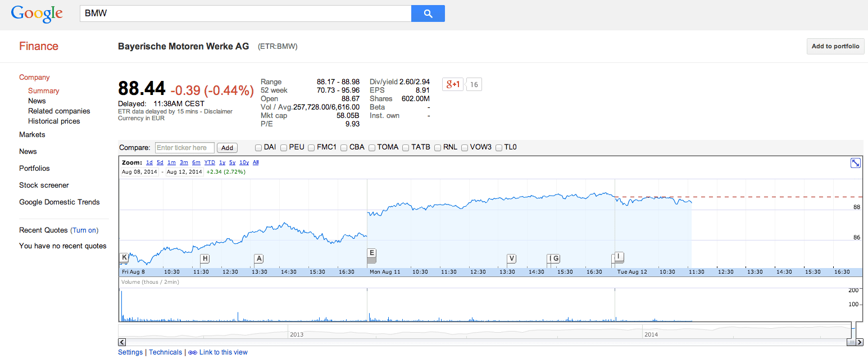The width and height of the screenshot is (868, 363).
Task: Click the 88.44 stock price
Action: click(x=142, y=89)
